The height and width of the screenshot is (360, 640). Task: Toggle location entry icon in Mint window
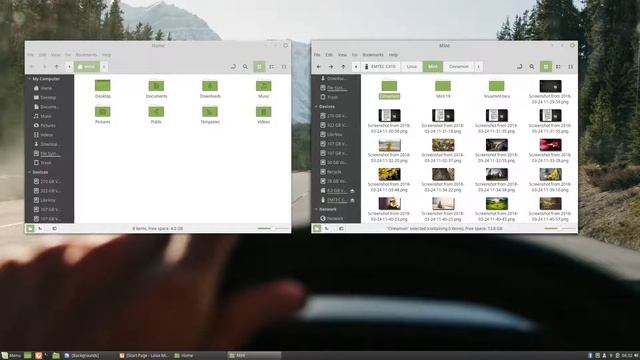pyautogui.click(x=520, y=67)
